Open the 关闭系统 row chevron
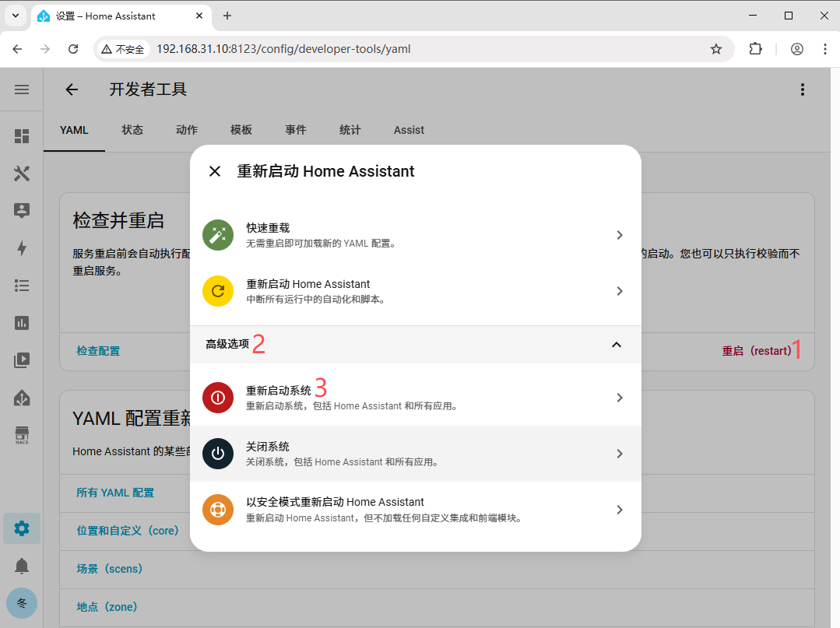The image size is (840, 628). pos(619,454)
